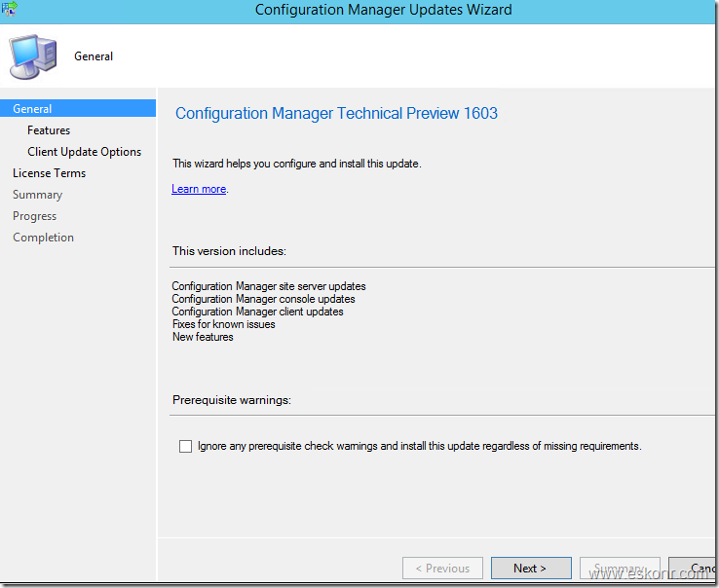Click the Technical Preview 1603 heading

(336, 114)
